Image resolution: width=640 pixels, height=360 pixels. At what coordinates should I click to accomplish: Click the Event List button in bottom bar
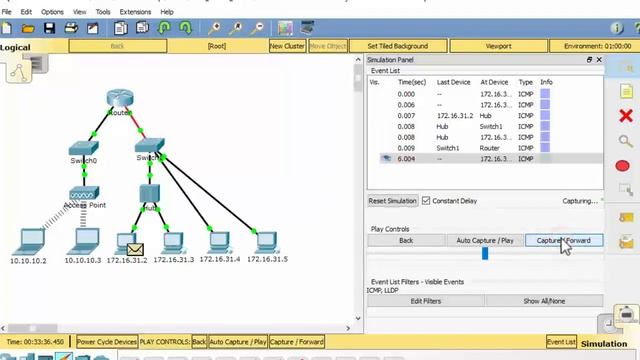[x=561, y=342]
